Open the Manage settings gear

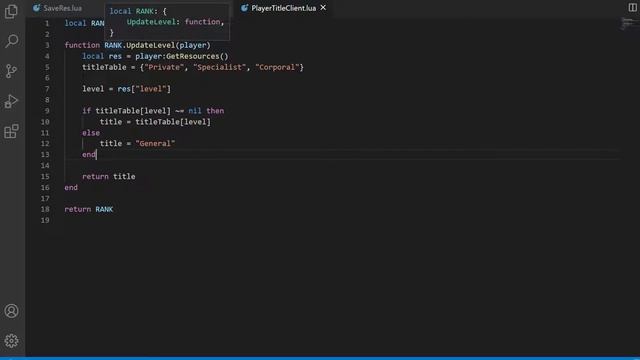pos(11,341)
